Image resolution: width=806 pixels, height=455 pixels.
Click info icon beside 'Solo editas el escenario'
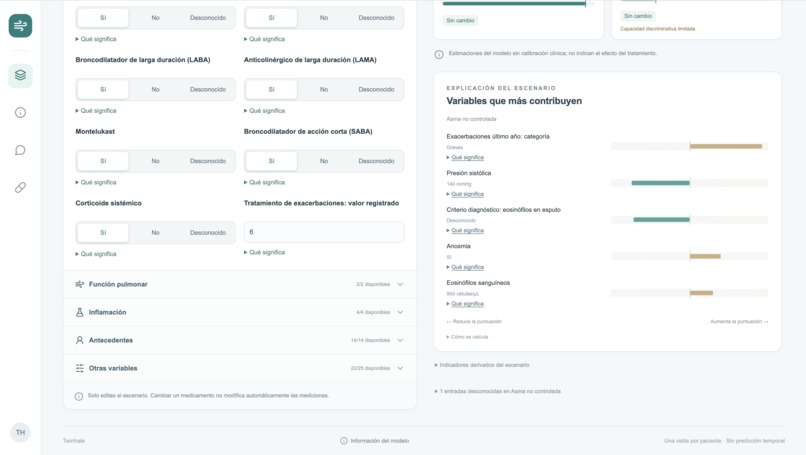click(x=79, y=396)
